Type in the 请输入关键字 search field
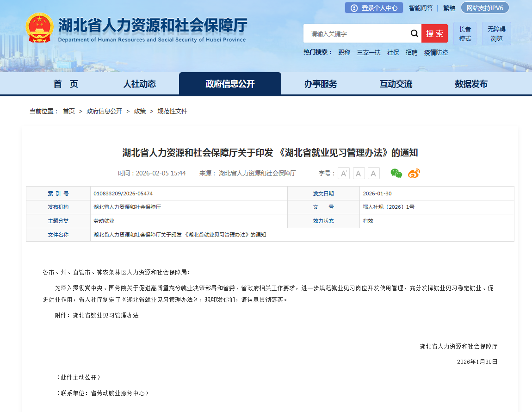Viewport: 532px width, 412px height. coord(356,34)
